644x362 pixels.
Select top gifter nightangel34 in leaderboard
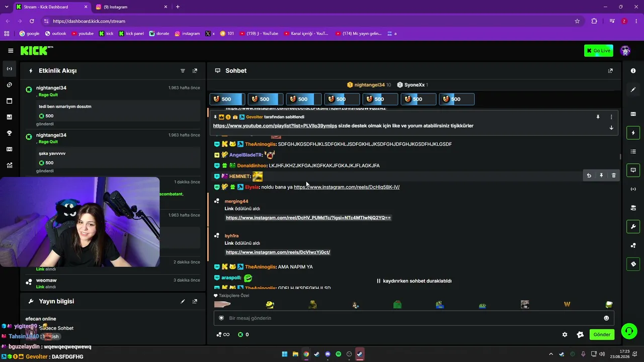pyautogui.click(x=369, y=85)
